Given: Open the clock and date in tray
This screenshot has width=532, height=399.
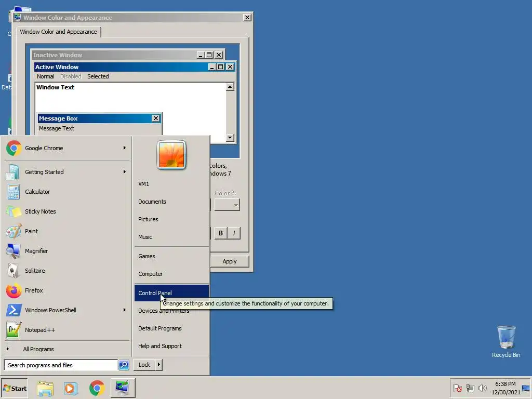Looking at the screenshot, I should 506,388.
